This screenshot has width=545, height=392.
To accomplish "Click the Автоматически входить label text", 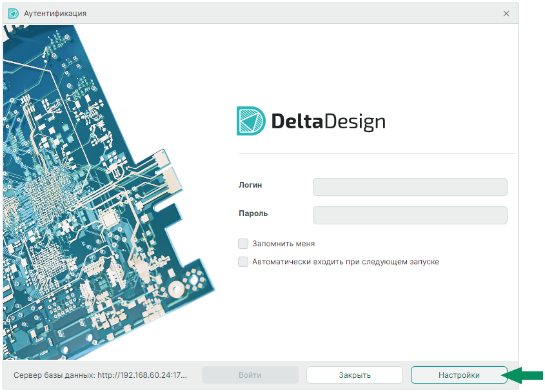I will tap(345, 262).
